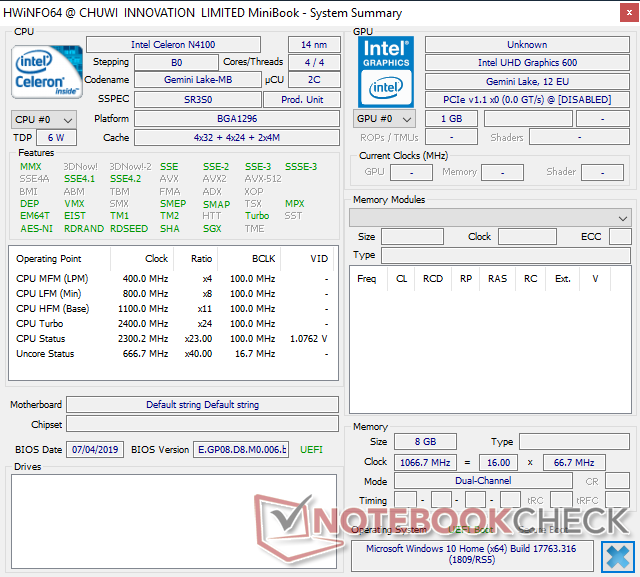Viewport: 640px width, 577px height.
Task: Click the MMX feature label
Action: pyautogui.click(x=31, y=166)
